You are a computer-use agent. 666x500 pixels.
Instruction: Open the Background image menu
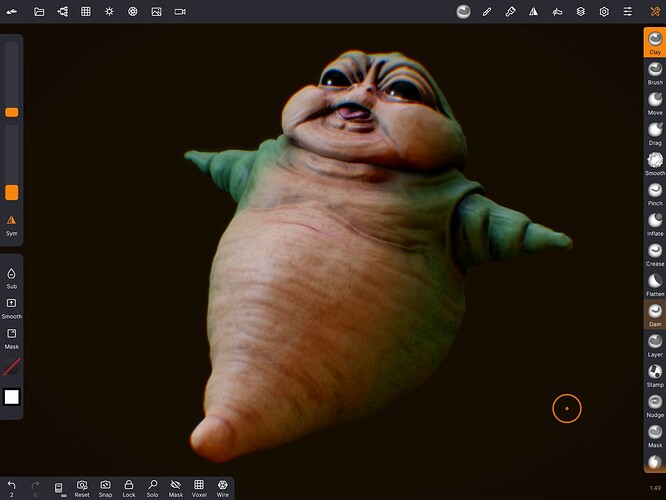(x=156, y=12)
